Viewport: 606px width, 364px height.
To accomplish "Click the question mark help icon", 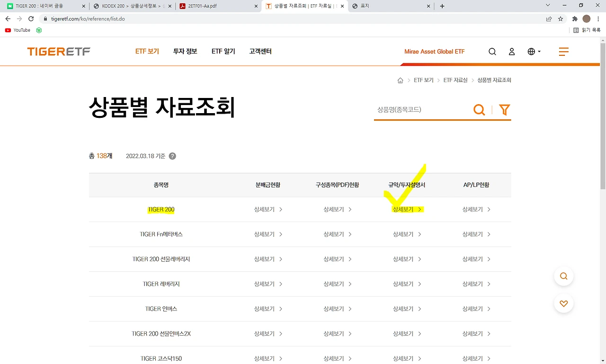I will (172, 156).
